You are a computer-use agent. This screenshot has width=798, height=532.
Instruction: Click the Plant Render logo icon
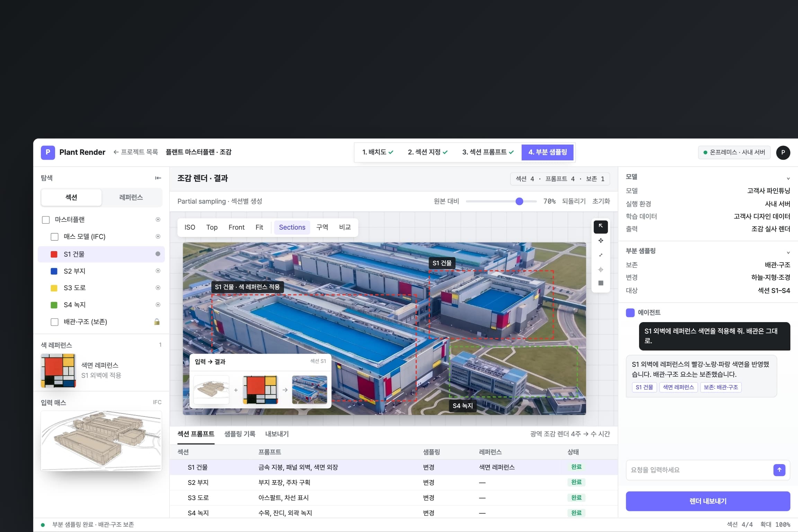(x=48, y=152)
